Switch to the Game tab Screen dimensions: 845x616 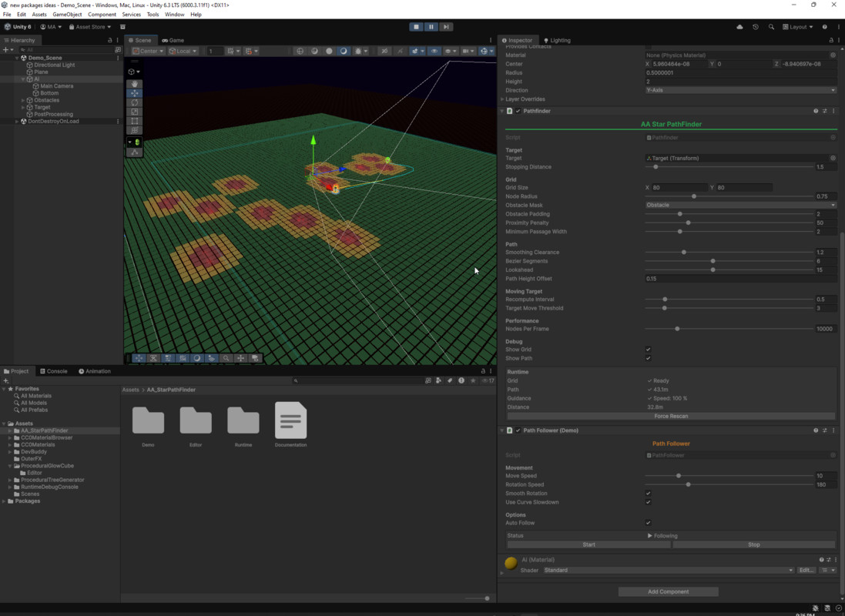[x=173, y=40]
